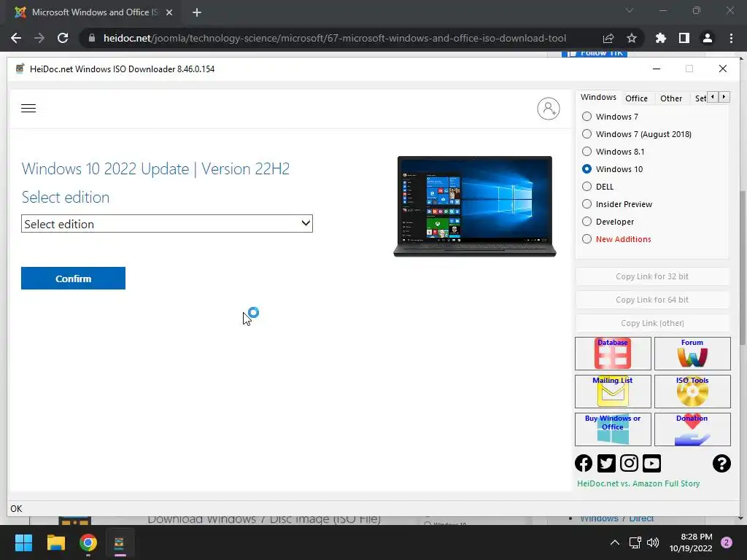Open the Database tile
This screenshot has height=560, width=747.
[613, 354]
